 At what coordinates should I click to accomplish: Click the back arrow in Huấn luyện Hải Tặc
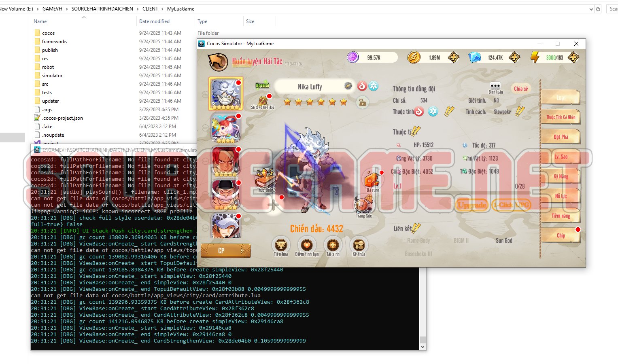click(218, 61)
